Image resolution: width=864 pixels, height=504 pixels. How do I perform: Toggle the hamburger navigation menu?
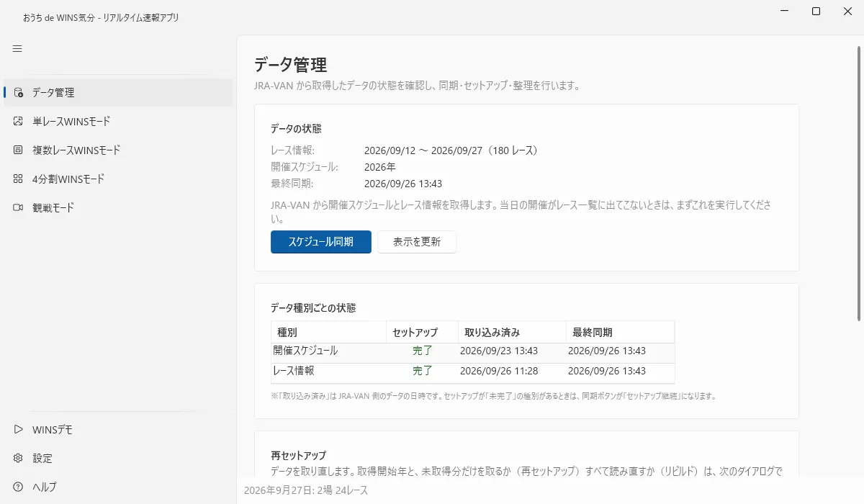17,49
